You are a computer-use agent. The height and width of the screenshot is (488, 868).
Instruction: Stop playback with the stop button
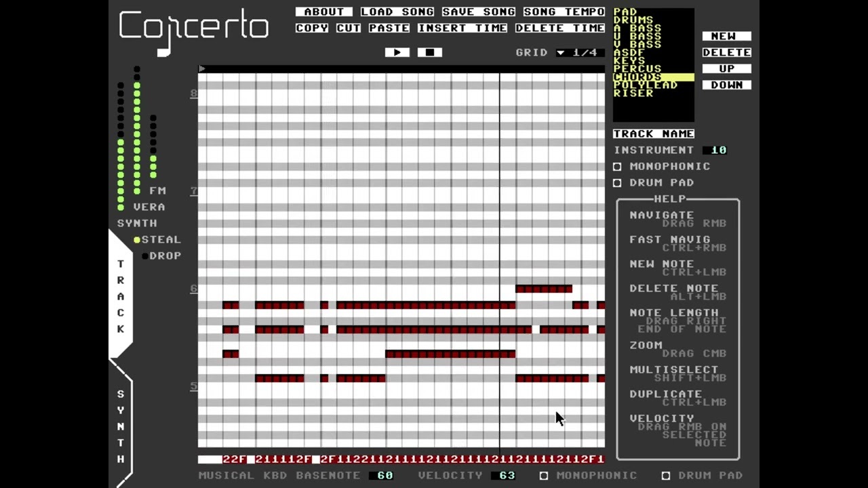(429, 52)
